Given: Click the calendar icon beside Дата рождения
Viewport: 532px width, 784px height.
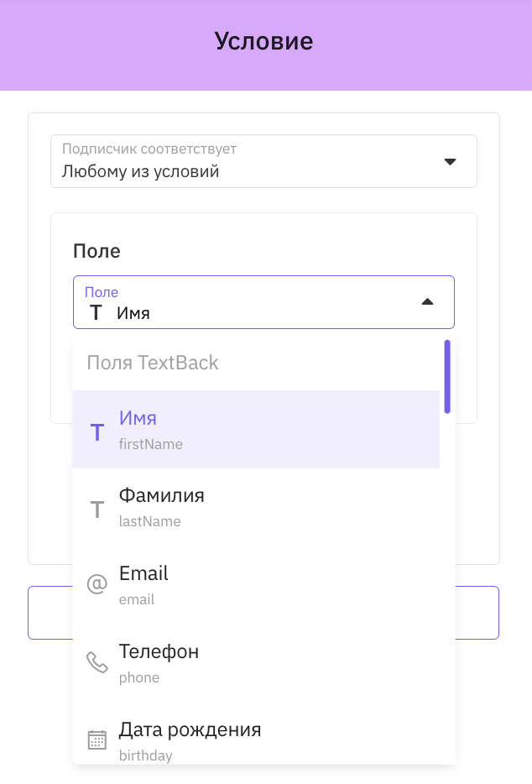Looking at the screenshot, I should 97,740.
